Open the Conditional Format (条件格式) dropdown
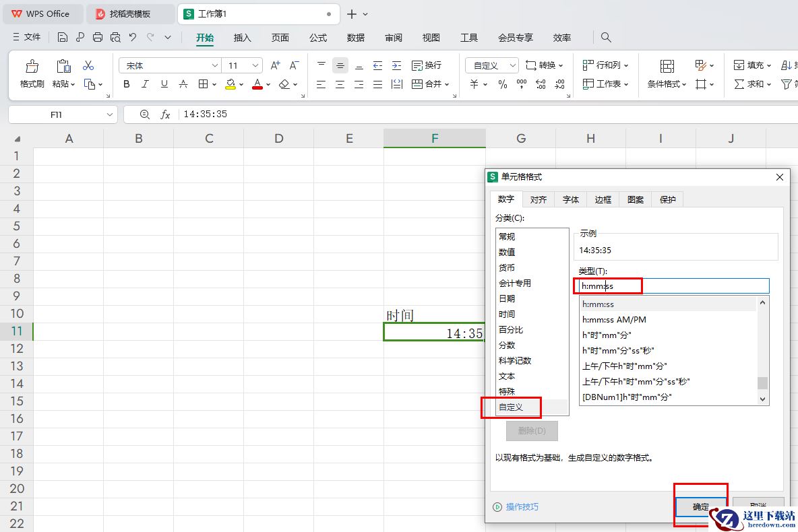The height and width of the screenshot is (532, 798). pyautogui.click(x=667, y=84)
